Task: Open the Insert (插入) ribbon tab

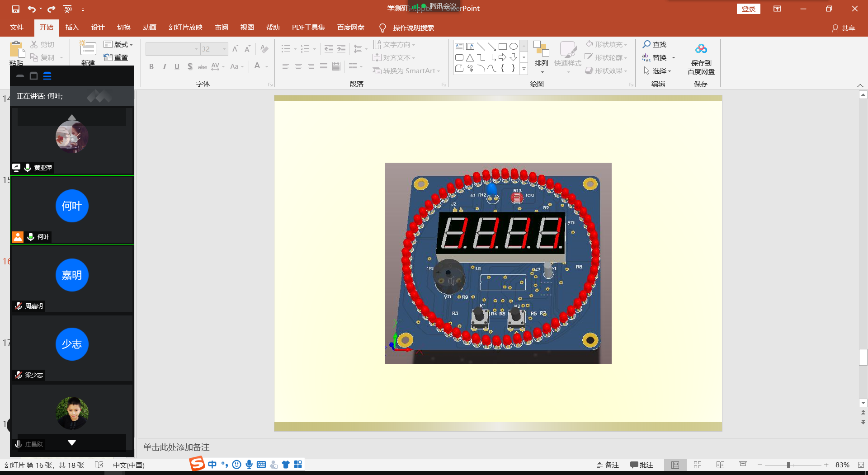Action: [x=72, y=28]
